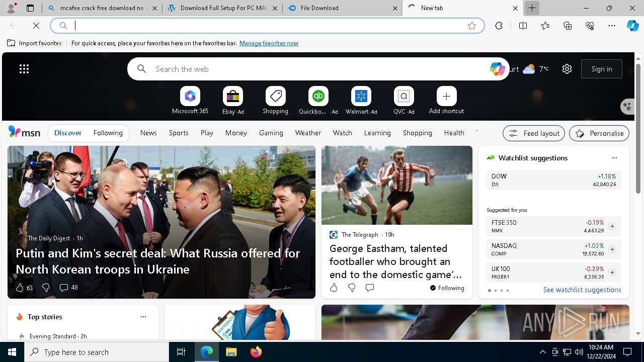Open the Collections icon
Screen dimensions: 644x362
(568, 26)
